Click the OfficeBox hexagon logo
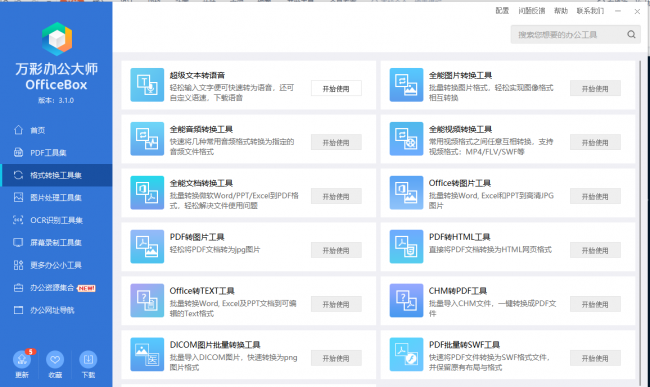 pos(57,39)
